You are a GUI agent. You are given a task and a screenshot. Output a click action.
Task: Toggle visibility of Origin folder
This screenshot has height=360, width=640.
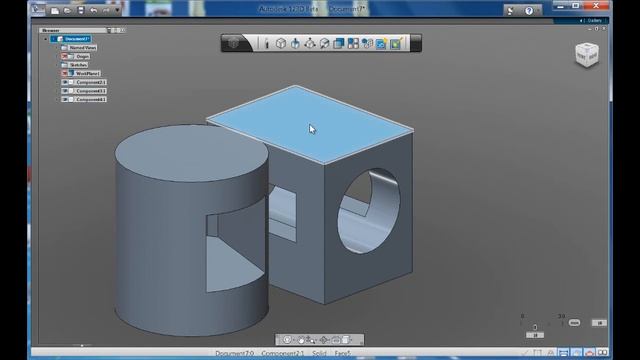click(x=64, y=56)
